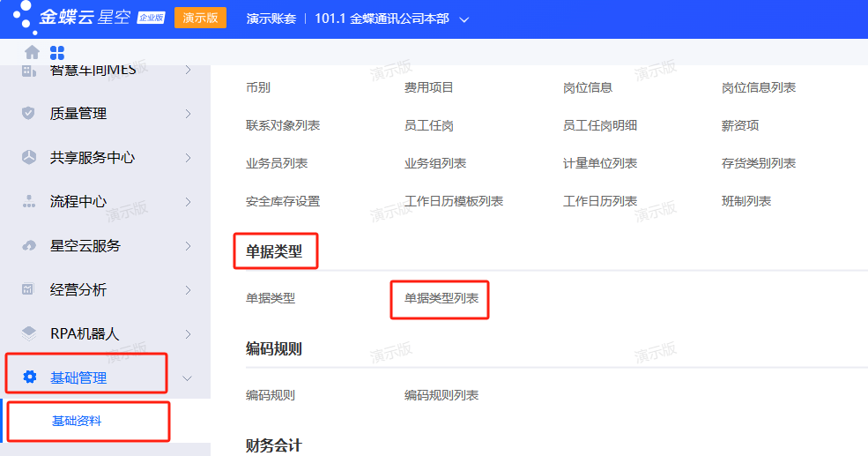868x456 pixels.
Task: Click the 单据类型 section heading
Action: click(x=274, y=251)
